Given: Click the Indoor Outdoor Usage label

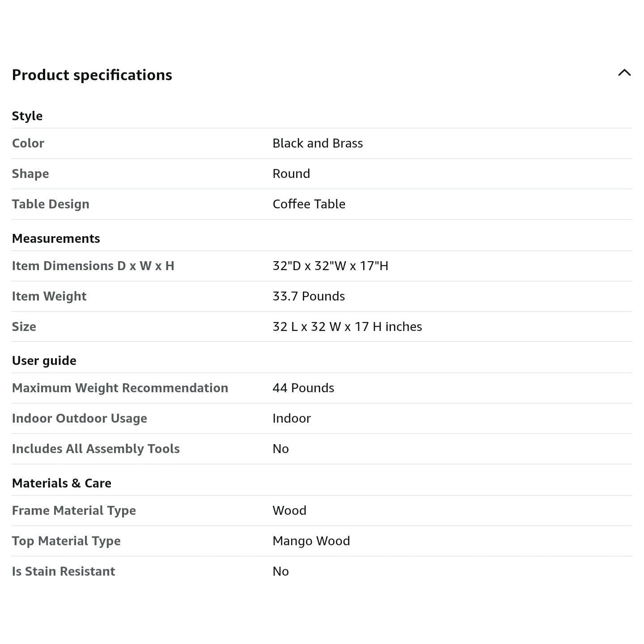Looking at the screenshot, I should [80, 418].
